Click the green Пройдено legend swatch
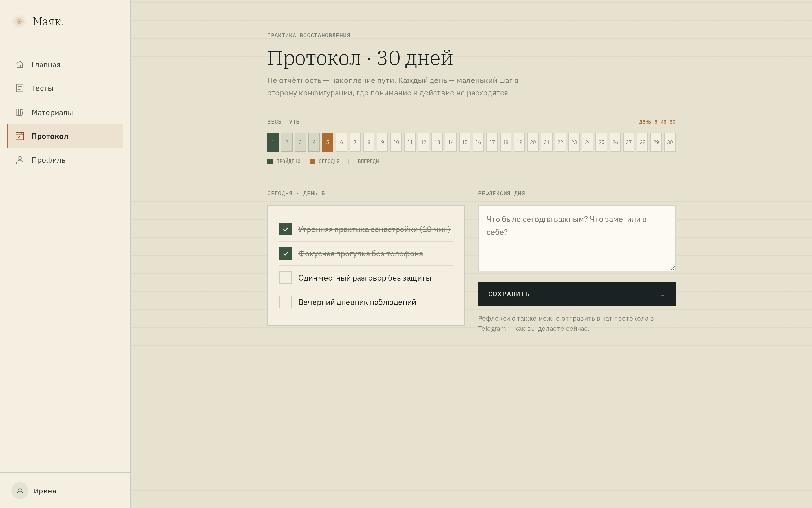Image resolution: width=812 pixels, height=508 pixels. click(x=270, y=161)
